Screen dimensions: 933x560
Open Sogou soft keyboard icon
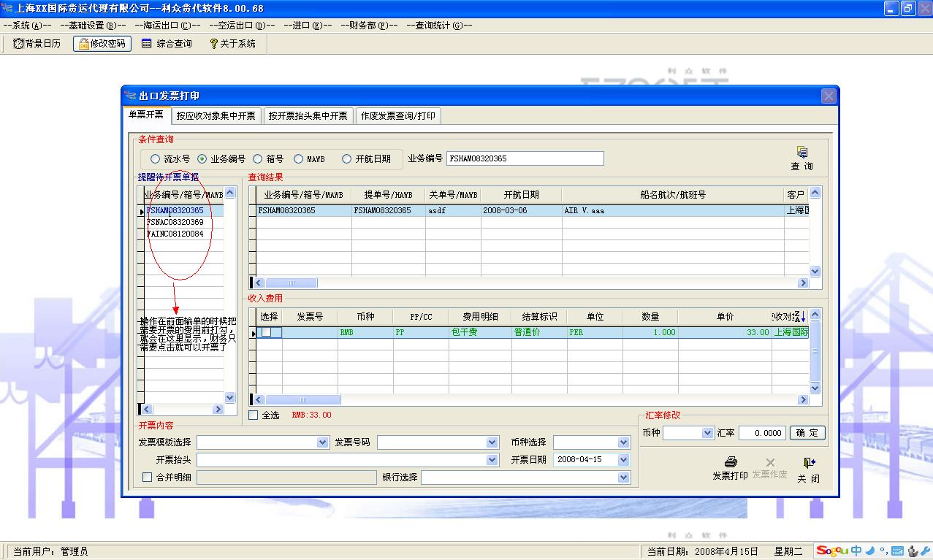(897, 551)
